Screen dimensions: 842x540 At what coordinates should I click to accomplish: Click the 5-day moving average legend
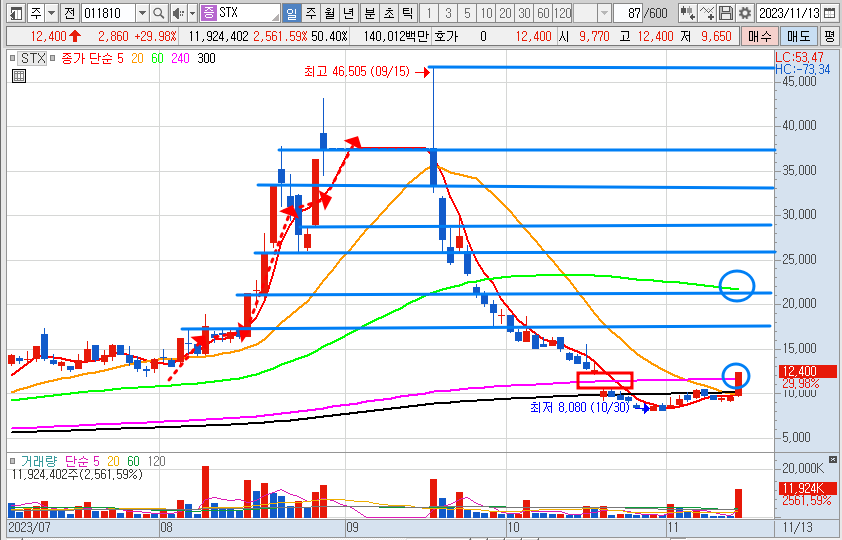coord(120,59)
